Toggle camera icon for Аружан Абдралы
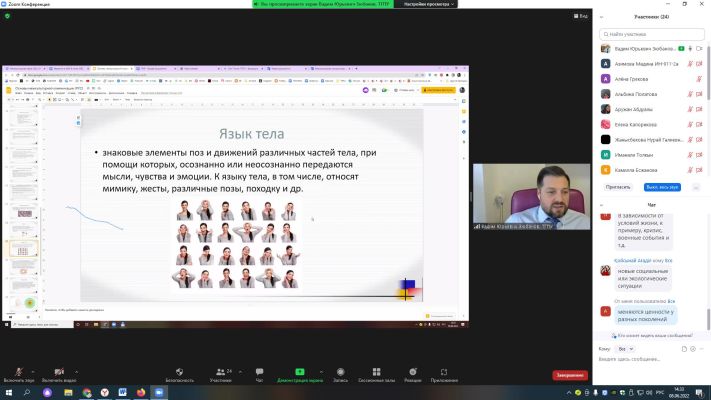Image resolution: width=711 pixels, height=400 pixels. click(x=699, y=109)
